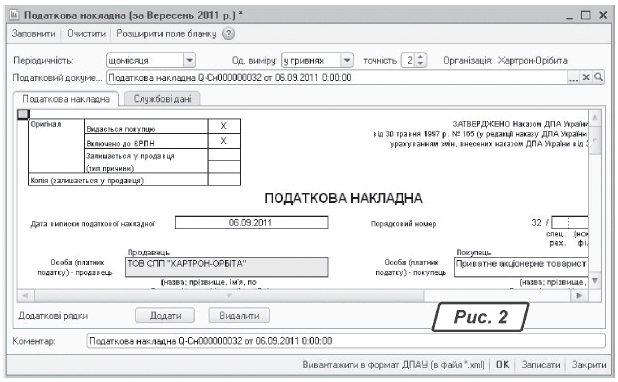Click organization name Хартрон-Орбіта

532,60
